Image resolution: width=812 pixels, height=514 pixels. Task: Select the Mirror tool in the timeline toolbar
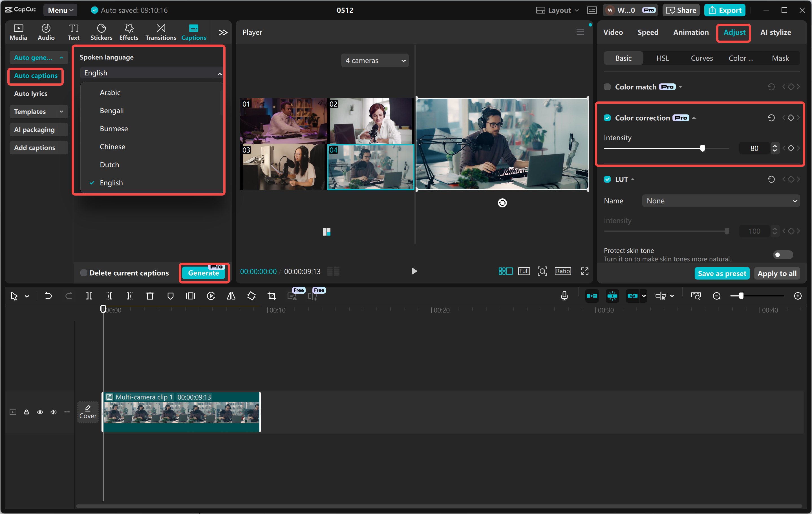coord(231,296)
